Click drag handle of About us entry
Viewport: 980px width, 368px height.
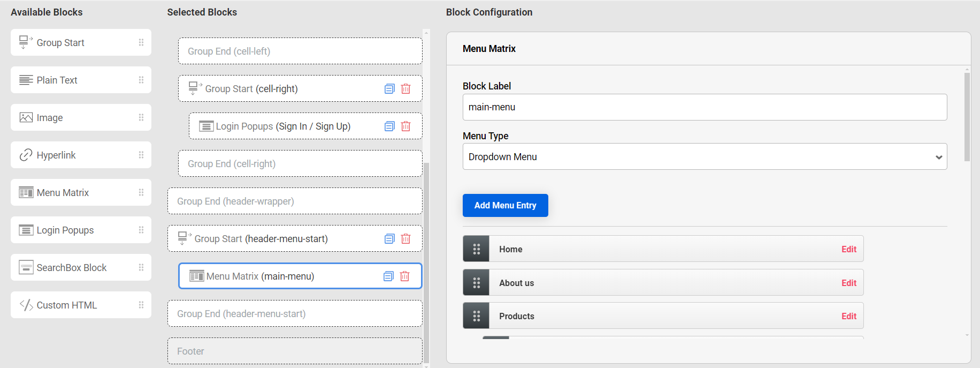pos(476,283)
